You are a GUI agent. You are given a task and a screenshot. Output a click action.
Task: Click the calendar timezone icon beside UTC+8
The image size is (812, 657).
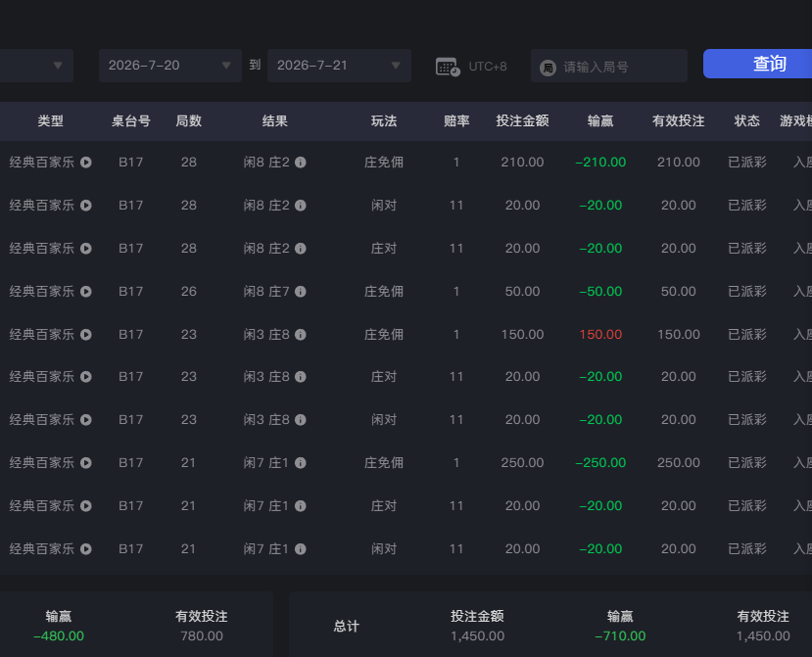pyautogui.click(x=448, y=67)
